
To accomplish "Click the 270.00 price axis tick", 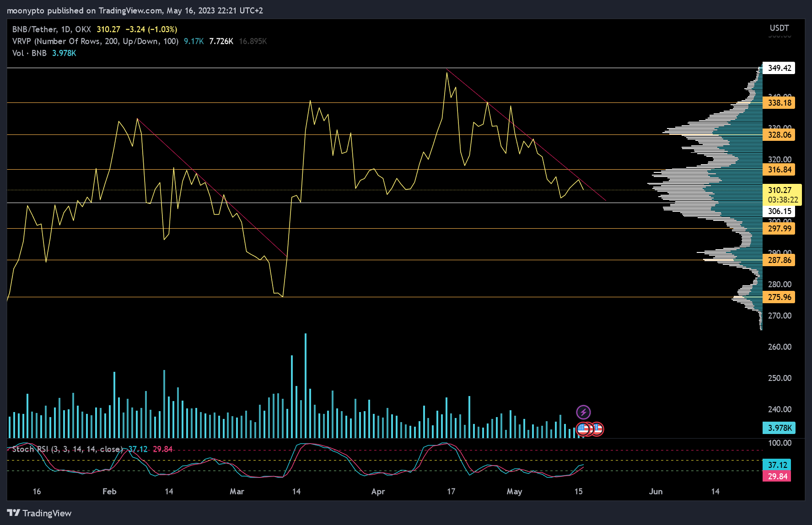I will click(x=780, y=316).
